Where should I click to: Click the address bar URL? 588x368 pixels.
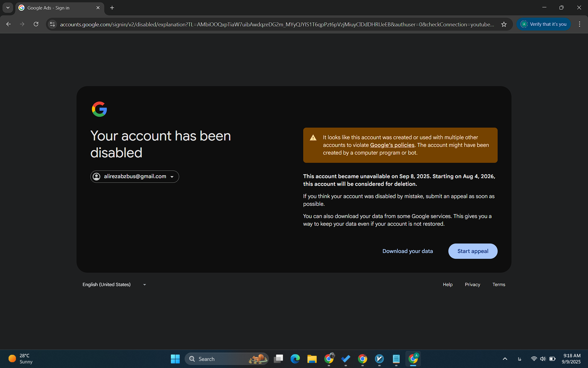(277, 24)
